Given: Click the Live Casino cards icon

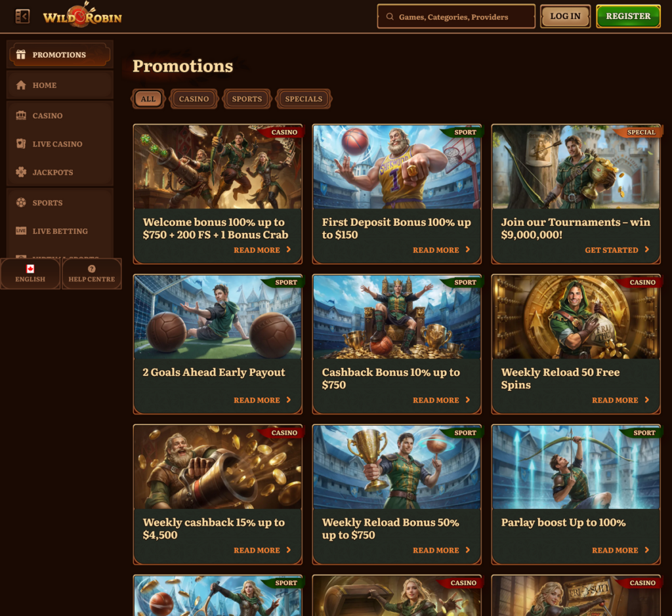Looking at the screenshot, I should [20, 144].
